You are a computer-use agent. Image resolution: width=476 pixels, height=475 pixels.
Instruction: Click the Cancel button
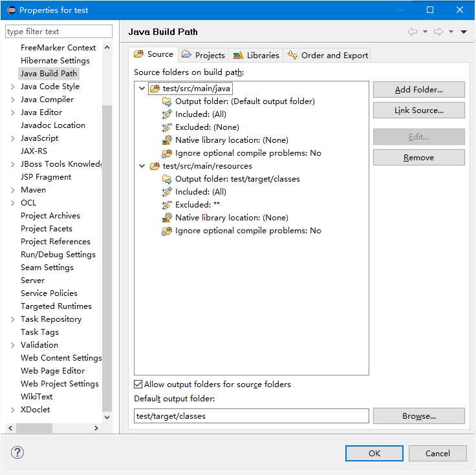[437, 454]
